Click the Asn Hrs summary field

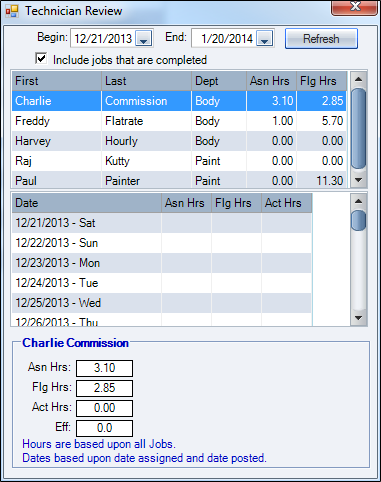104,368
